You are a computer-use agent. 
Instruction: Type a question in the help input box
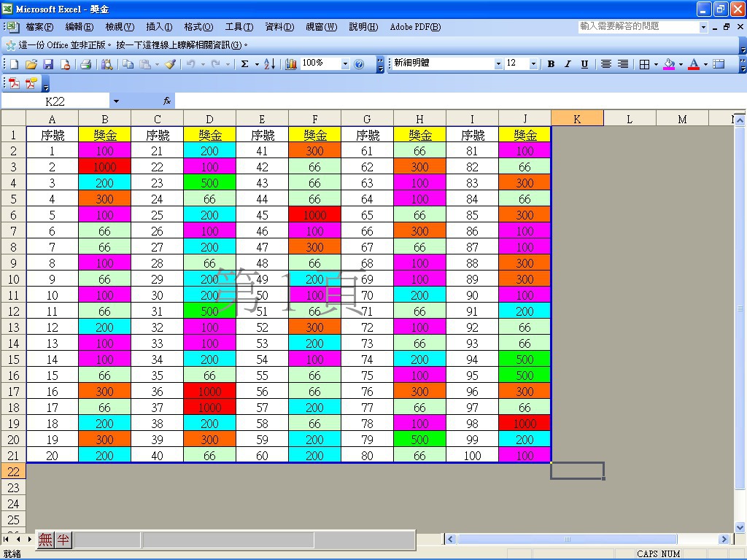(x=638, y=27)
